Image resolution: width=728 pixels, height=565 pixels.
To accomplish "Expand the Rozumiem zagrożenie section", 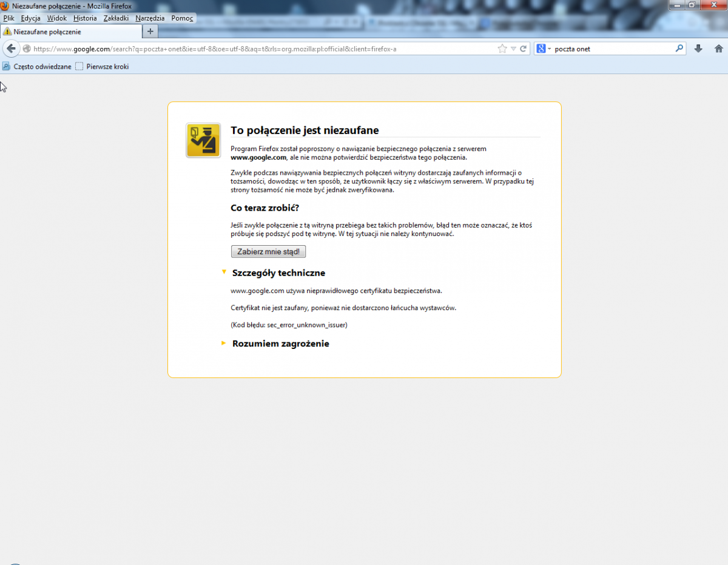I will click(224, 343).
